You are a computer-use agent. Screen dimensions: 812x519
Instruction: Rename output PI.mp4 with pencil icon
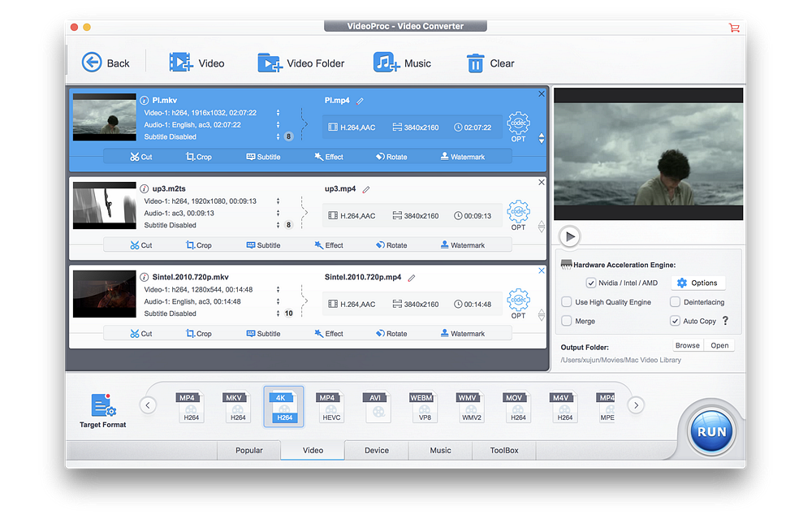point(360,101)
